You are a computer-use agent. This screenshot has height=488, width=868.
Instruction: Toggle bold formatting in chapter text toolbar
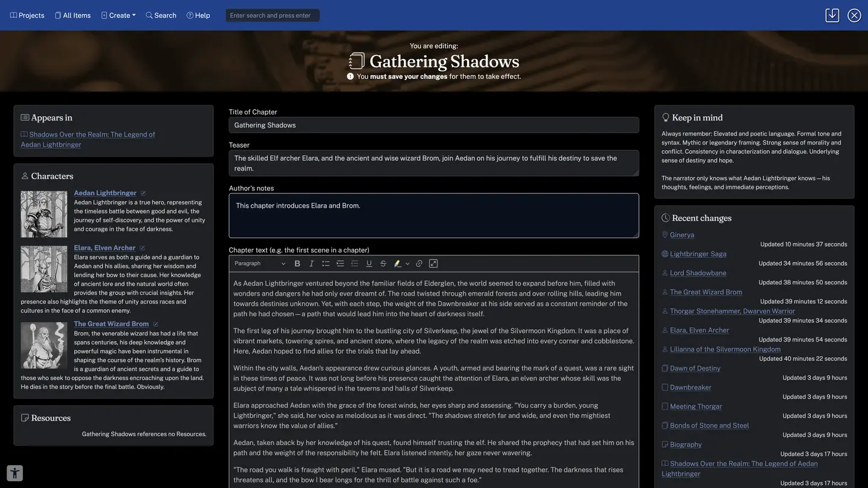[x=297, y=264]
